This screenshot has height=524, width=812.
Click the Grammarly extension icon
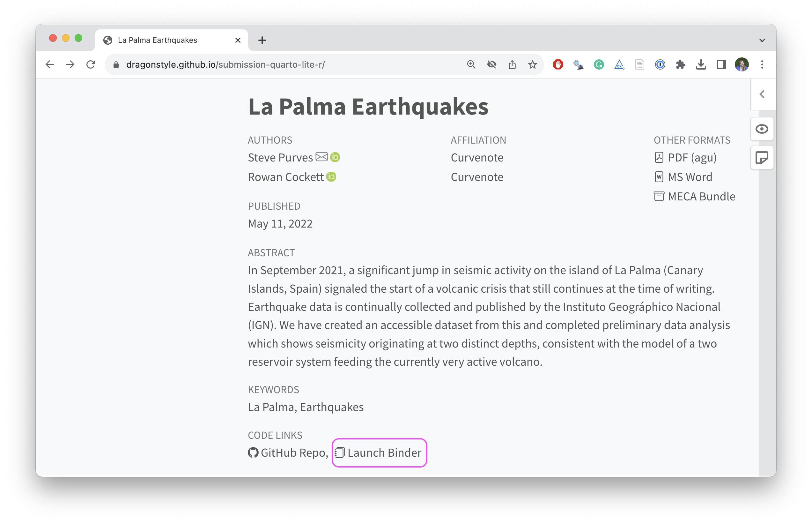point(599,64)
